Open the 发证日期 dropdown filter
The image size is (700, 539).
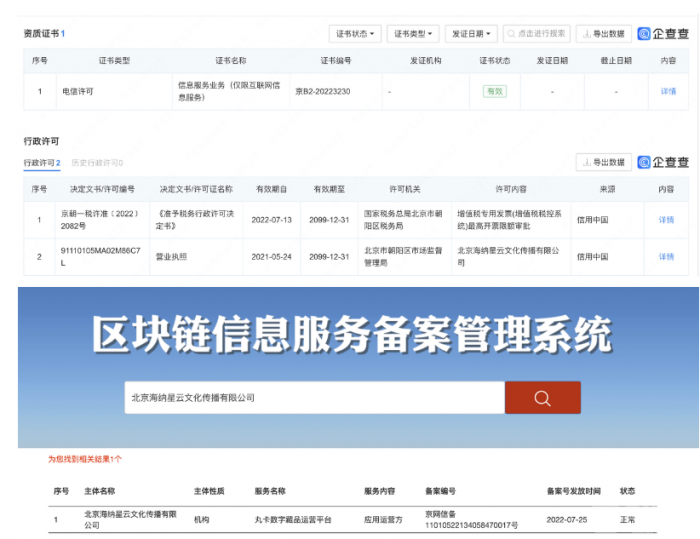[x=471, y=34]
